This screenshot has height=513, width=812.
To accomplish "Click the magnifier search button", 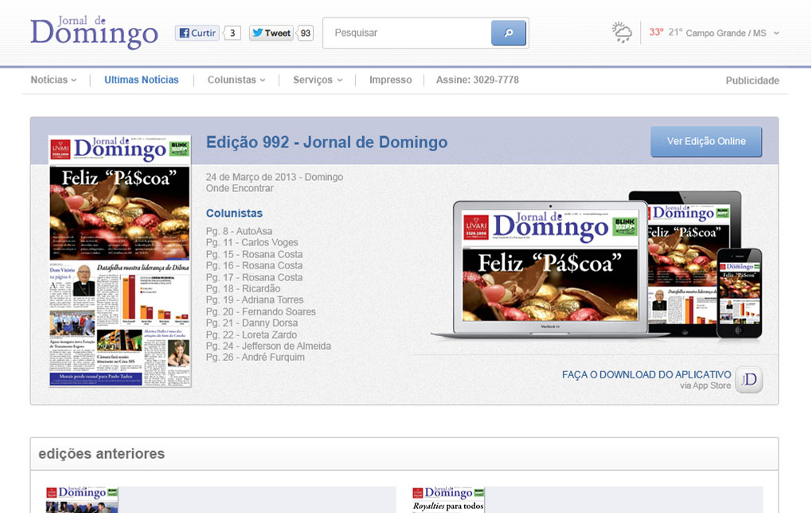I will coord(509,33).
